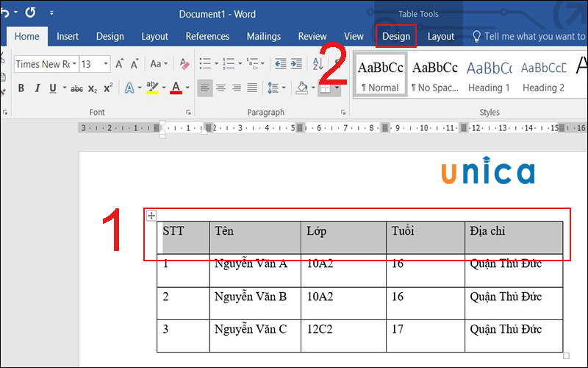This screenshot has height=368, width=588.
Task: Click the Subscript icon
Action: coord(93,88)
